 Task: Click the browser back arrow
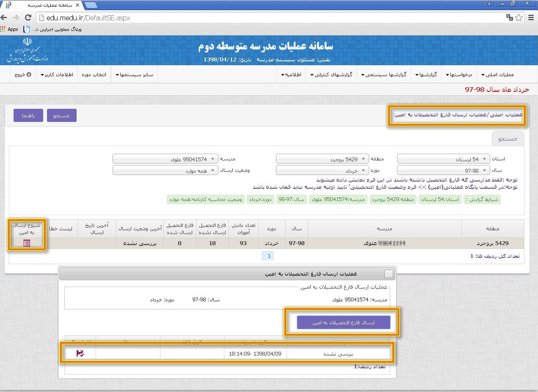(x=5, y=18)
